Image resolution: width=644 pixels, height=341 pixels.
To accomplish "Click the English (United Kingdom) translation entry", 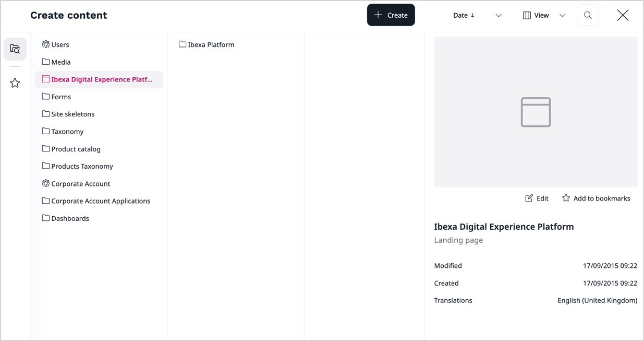I will click(597, 300).
